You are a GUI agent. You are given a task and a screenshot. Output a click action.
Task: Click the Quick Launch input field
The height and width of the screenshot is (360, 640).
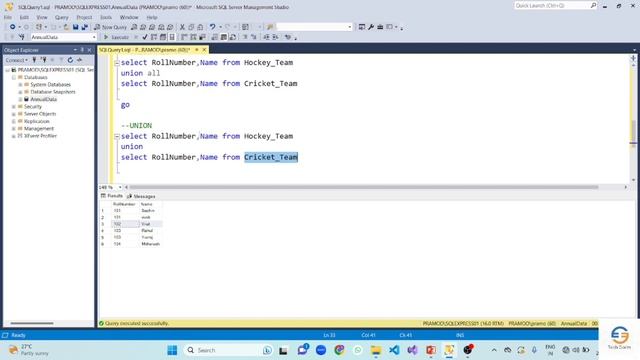pyautogui.click(x=552, y=5)
